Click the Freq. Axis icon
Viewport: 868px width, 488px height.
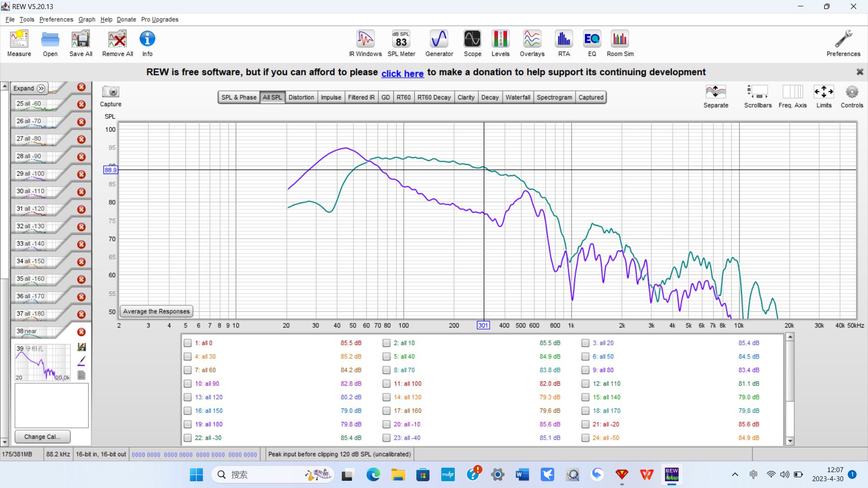(x=793, y=96)
